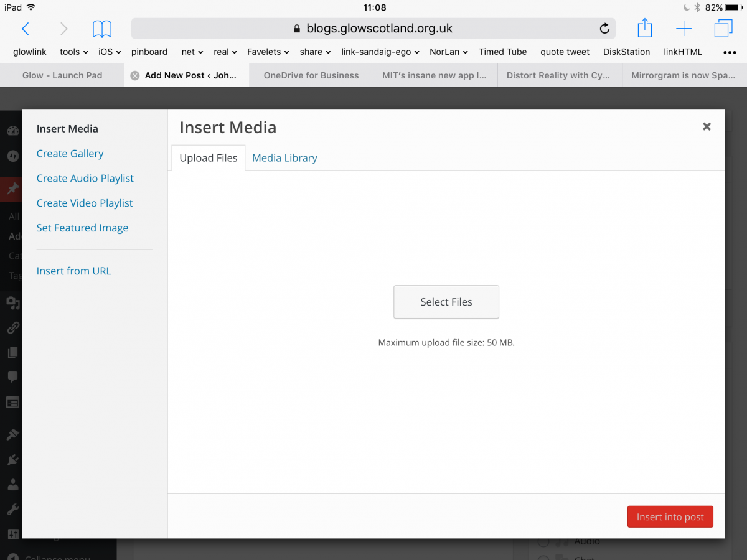
Task: Click the Insert into post button
Action: [670, 517]
